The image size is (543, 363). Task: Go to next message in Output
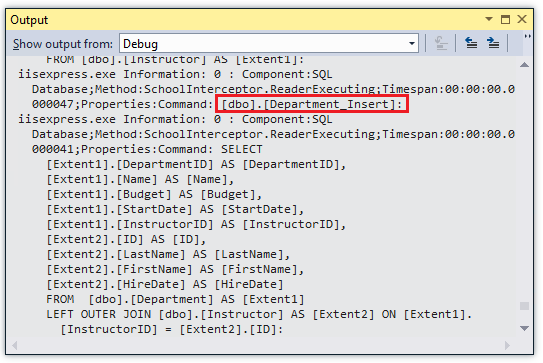493,43
